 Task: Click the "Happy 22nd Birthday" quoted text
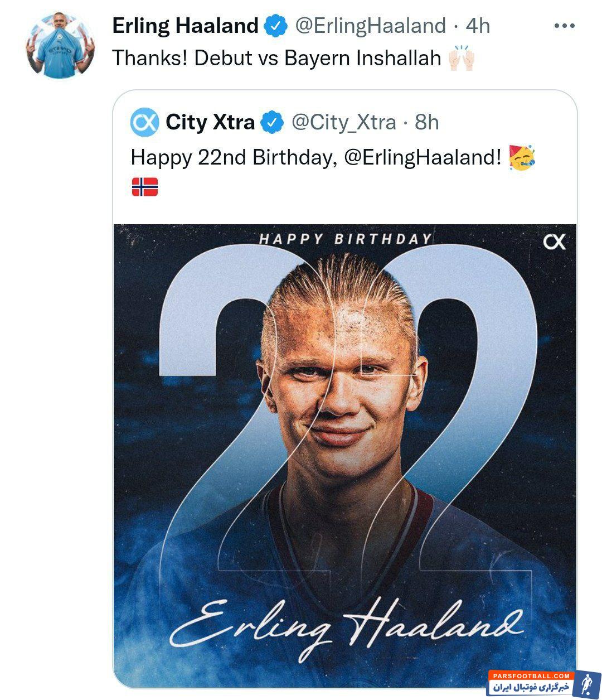point(234,157)
